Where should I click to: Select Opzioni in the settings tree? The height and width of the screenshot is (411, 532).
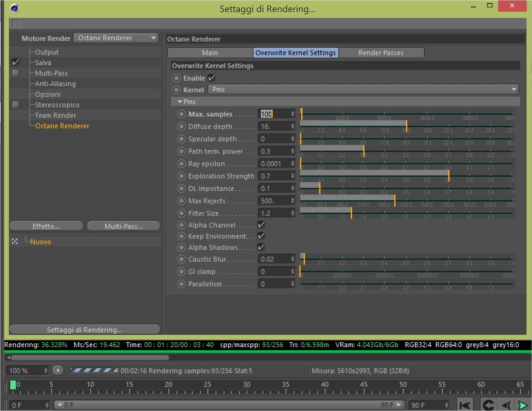[48, 94]
